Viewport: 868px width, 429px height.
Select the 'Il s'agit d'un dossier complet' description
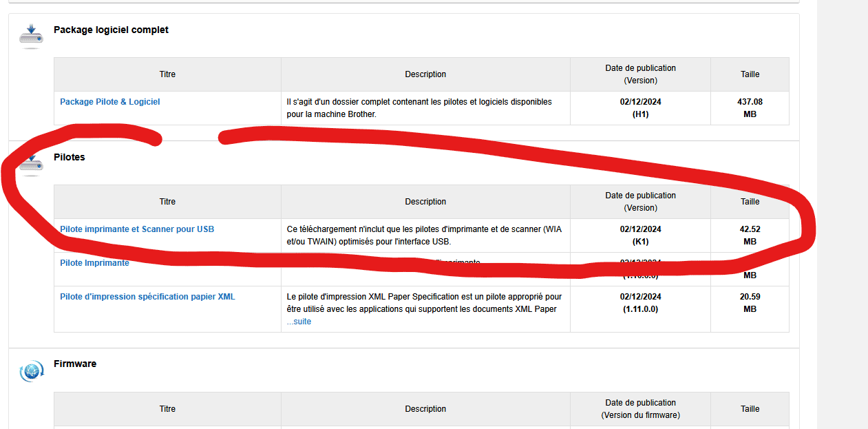click(x=425, y=108)
